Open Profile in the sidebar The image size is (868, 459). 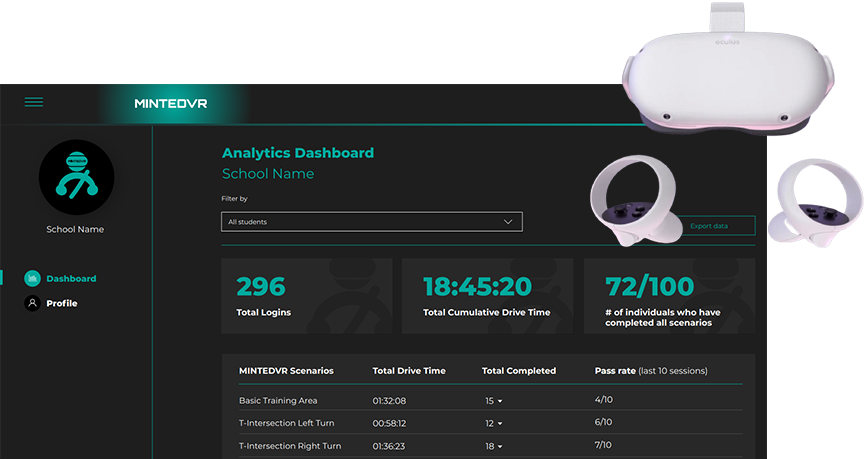point(61,303)
